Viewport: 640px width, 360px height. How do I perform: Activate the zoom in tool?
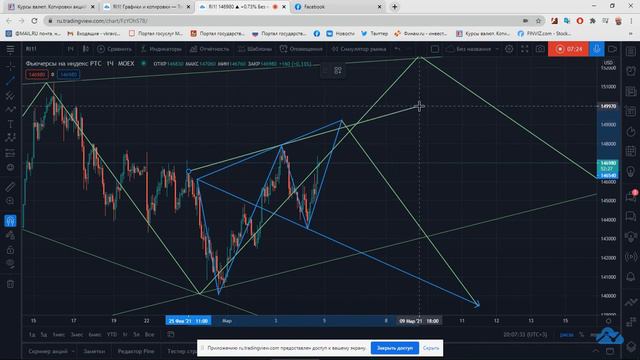pyautogui.click(x=10, y=201)
